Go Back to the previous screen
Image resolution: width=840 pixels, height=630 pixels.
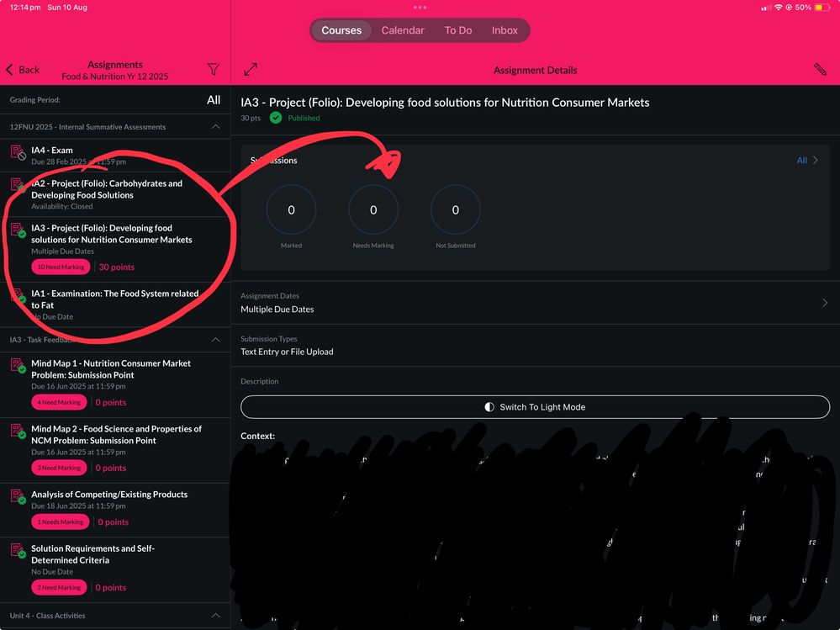coord(23,70)
